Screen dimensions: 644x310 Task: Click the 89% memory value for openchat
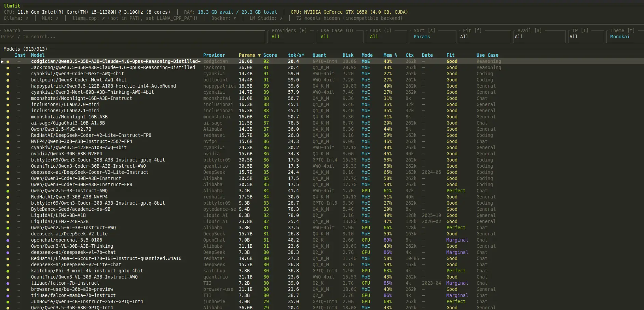[387, 240]
